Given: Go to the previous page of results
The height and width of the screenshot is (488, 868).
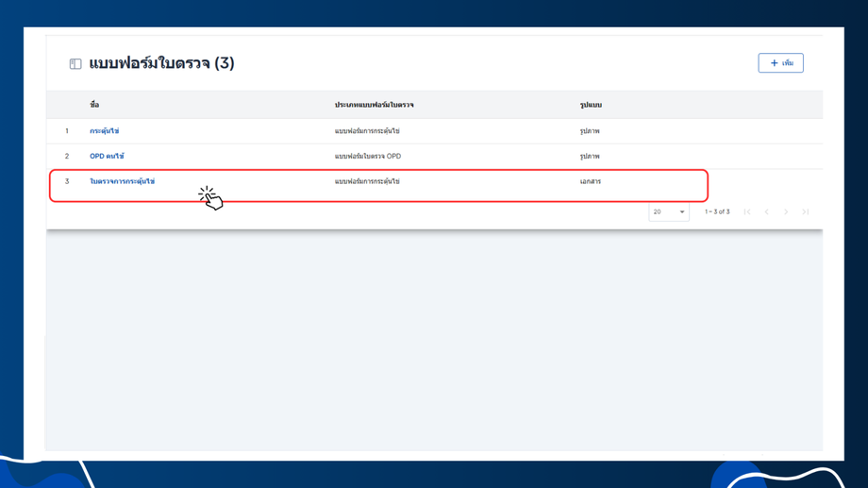Looking at the screenshot, I should click(767, 211).
